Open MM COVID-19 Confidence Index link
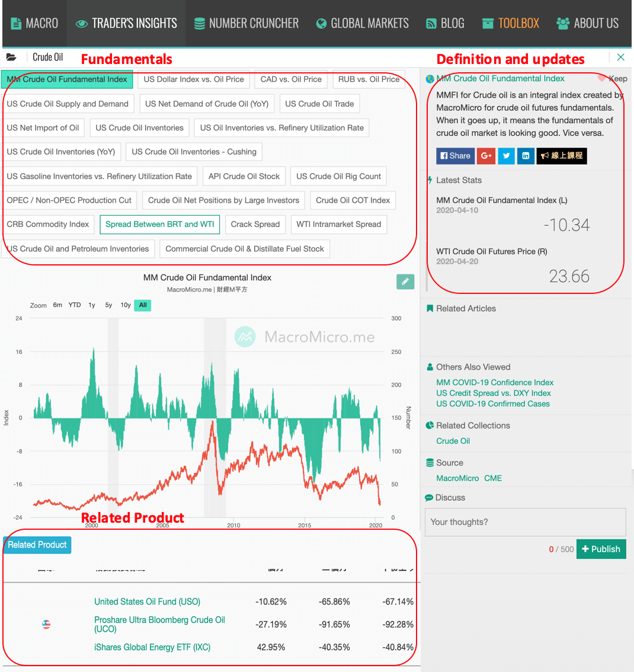Viewport: 634px width, 672px height. tap(494, 383)
